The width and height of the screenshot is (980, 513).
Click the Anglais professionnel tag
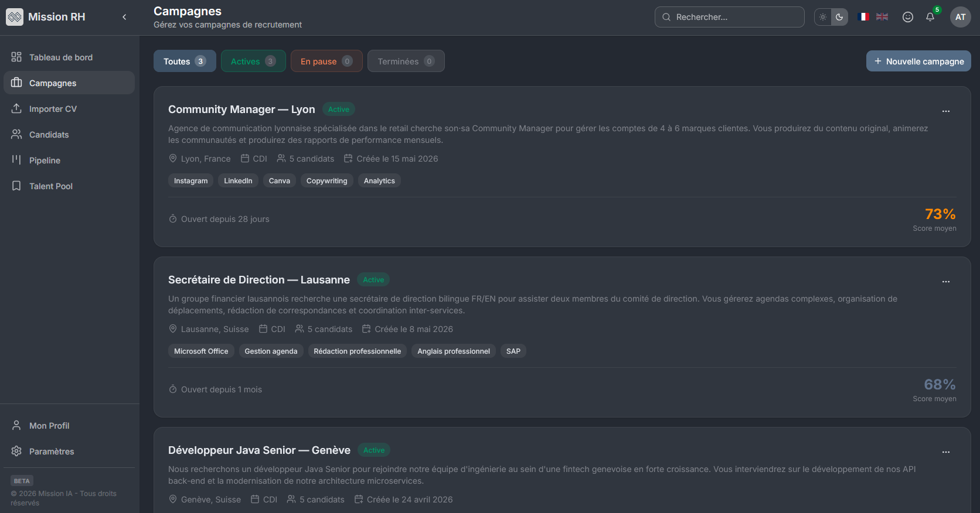[x=454, y=351]
